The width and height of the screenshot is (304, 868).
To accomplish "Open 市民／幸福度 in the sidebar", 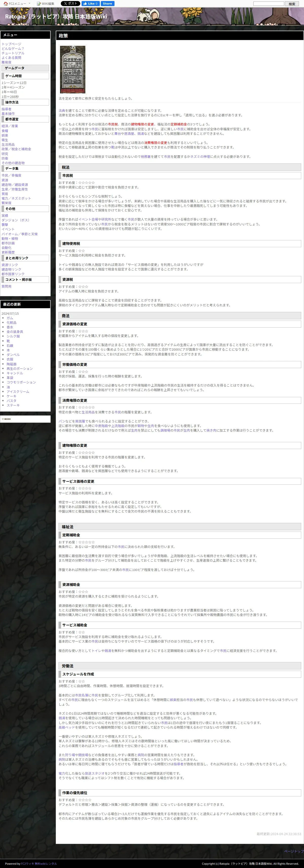I will (x=11, y=175).
